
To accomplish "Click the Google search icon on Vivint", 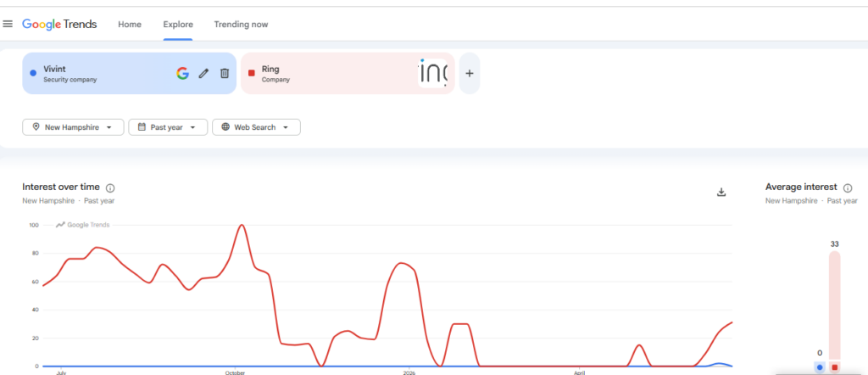I will tap(183, 73).
